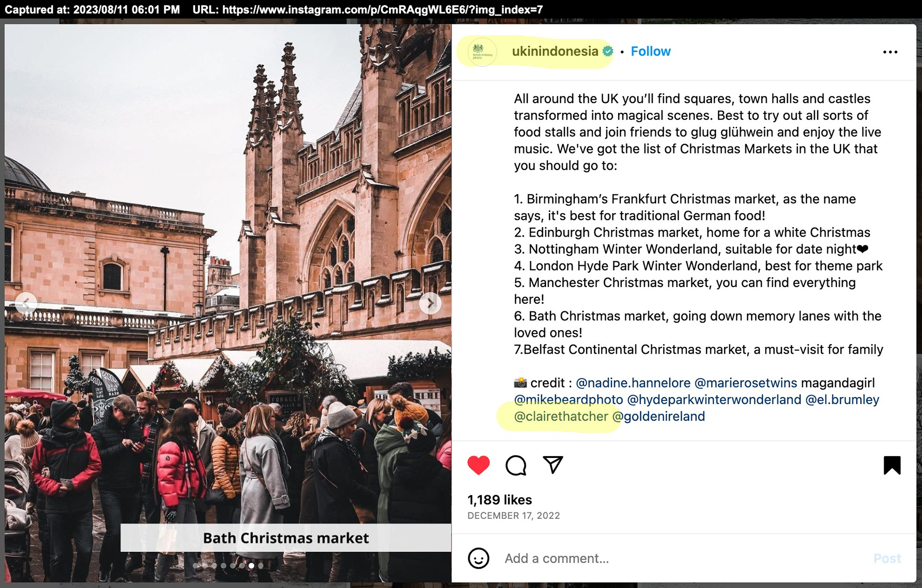The image size is (922, 588).
Task: Open @marierosetwins profile mention
Action: click(745, 383)
